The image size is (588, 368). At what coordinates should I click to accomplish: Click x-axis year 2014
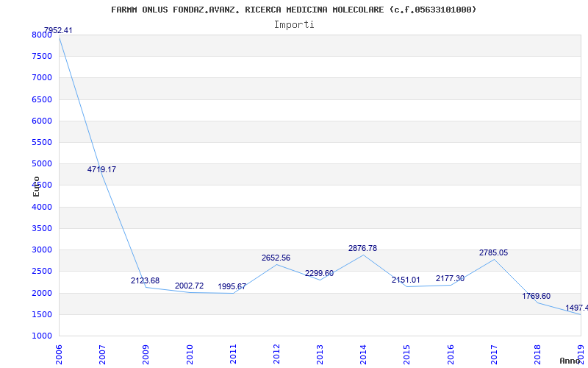(364, 354)
